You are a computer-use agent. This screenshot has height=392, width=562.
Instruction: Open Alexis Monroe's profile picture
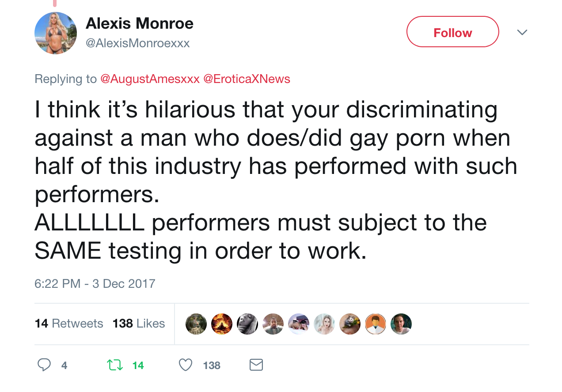pos(56,33)
